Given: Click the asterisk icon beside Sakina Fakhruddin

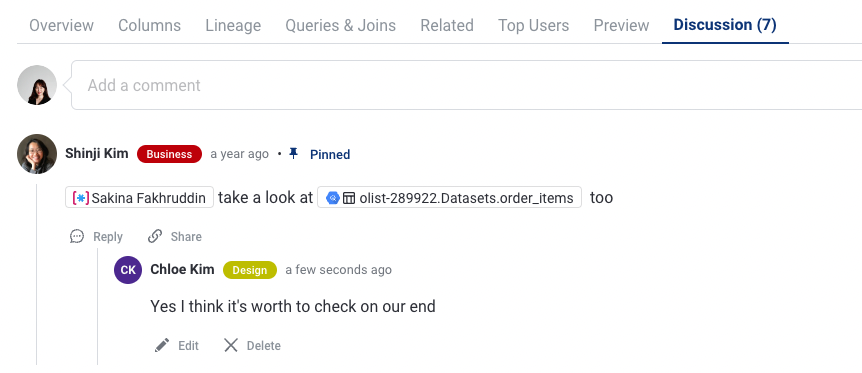Looking at the screenshot, I should coord(81,198).
